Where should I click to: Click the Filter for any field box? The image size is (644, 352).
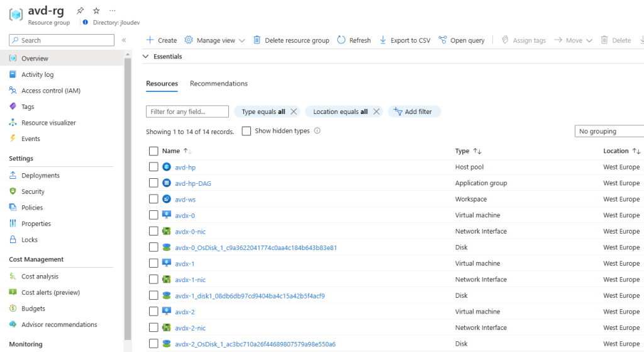(187, 111)
